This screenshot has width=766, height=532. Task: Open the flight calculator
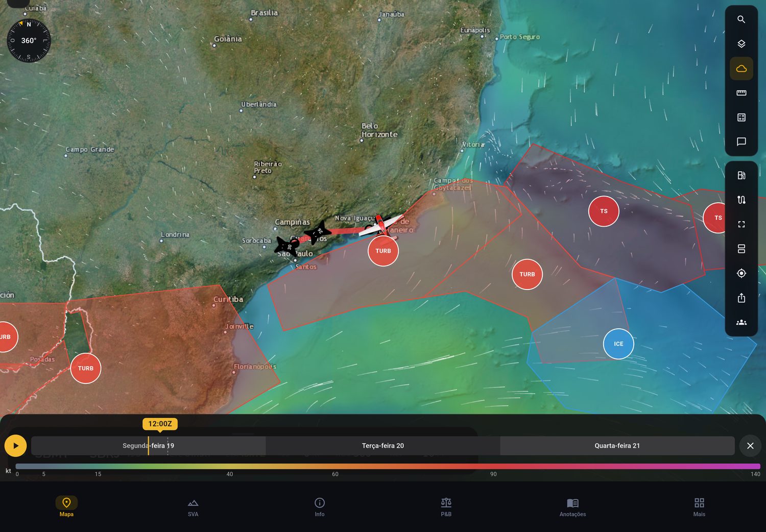pyautogui.click(x=741, y=117)
